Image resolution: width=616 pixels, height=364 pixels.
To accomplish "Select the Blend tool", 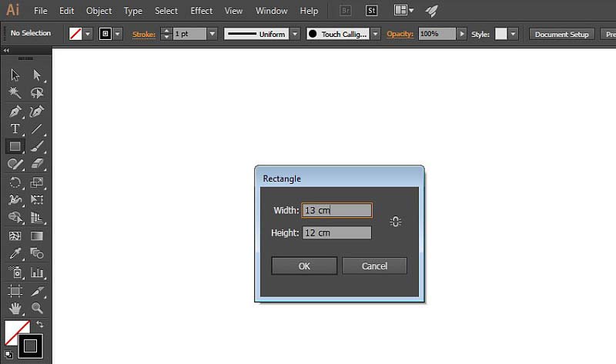I will [x=37, y=253].
